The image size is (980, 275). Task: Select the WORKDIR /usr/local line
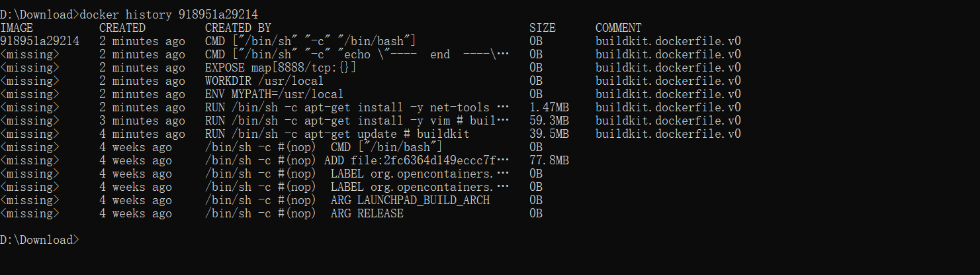pos(264,81)
